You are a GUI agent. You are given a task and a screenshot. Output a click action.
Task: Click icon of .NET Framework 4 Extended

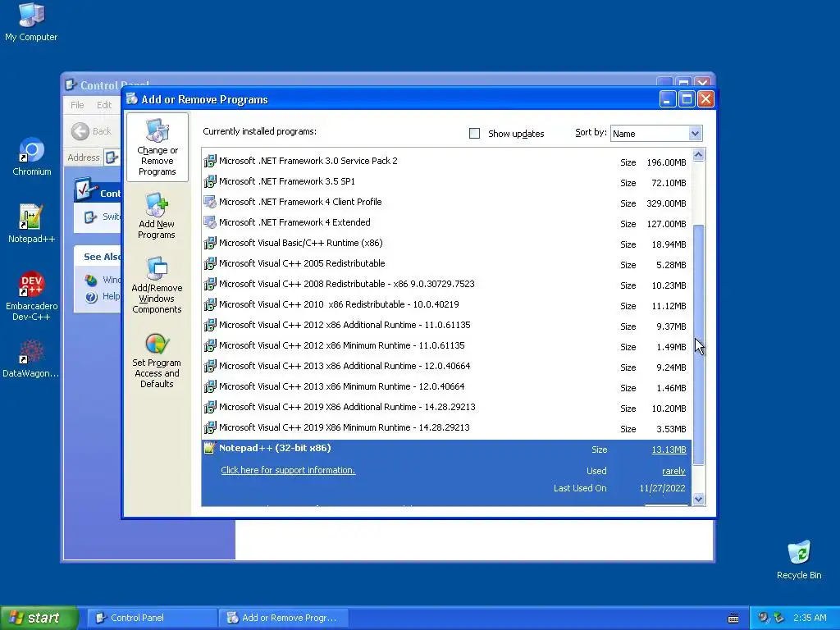pyautogui.click(x=210, y=222)
